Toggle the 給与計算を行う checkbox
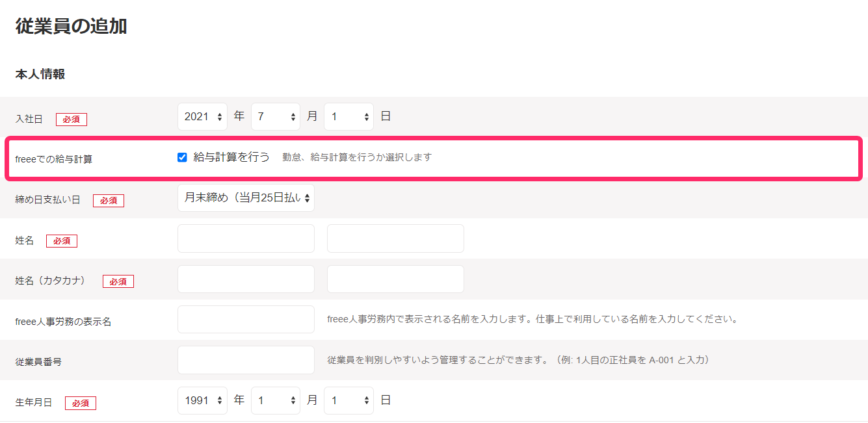 click(x=182, y=157)
